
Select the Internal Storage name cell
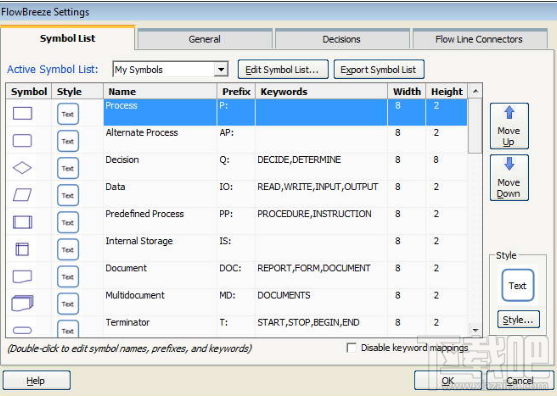point(160,248)
